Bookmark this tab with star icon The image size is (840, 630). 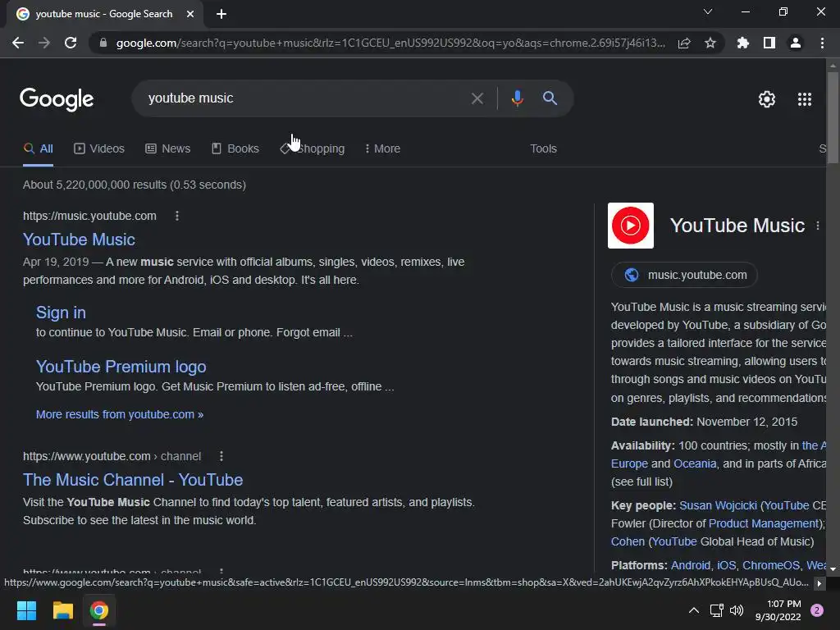coord(710,43)
